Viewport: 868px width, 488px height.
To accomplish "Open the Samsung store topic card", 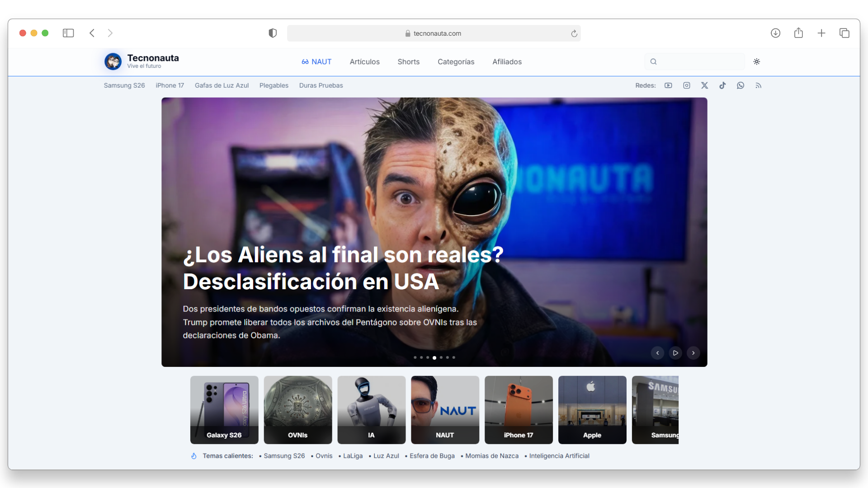I will [655, 410].
